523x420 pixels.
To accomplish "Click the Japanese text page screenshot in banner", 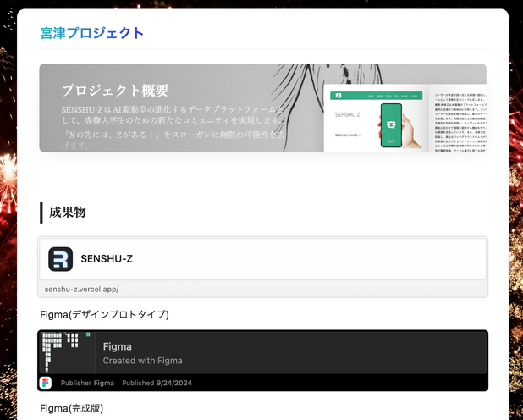I will (458, 119).
